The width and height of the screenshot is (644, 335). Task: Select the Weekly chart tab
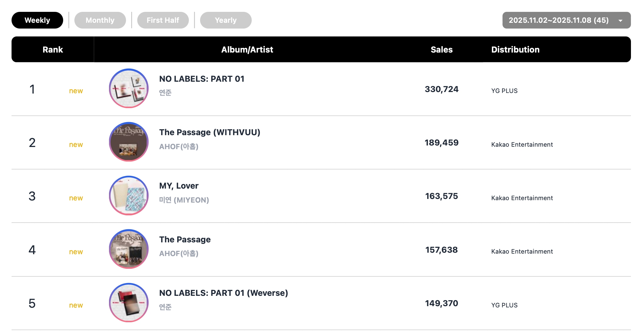[x=37, y=20]
